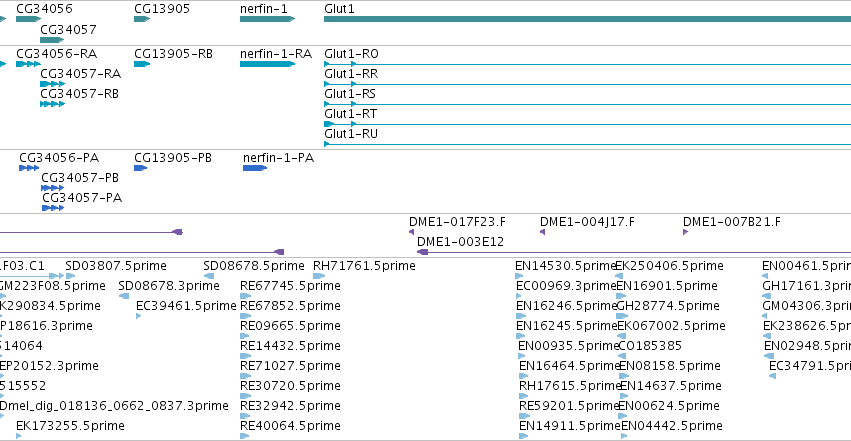851x441 pixels.
Task: Select transcript CG34056-RA
Action: [x=56, y=54]
